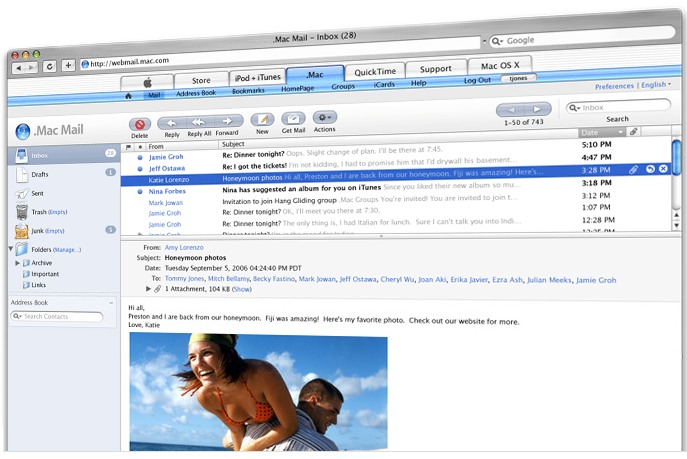Click the red Delete icon
Screen dimensions: 687x459
point(140,124)
